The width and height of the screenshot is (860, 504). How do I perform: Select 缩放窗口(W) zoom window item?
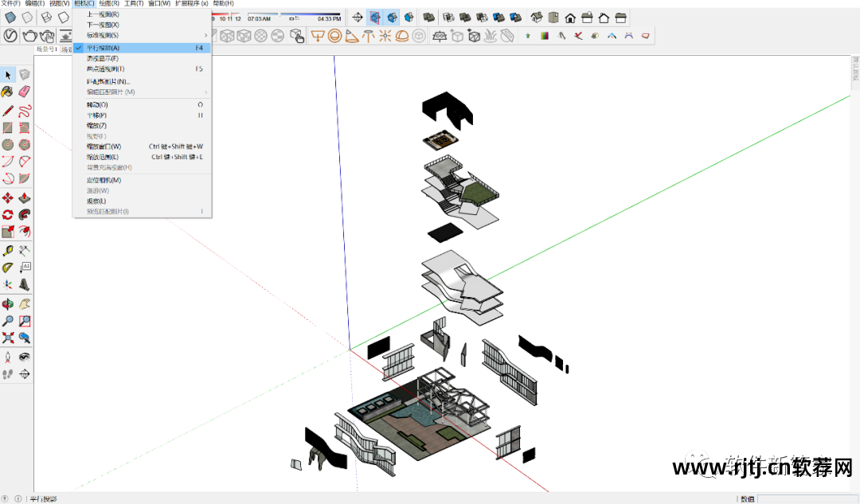tap(142, 147)
